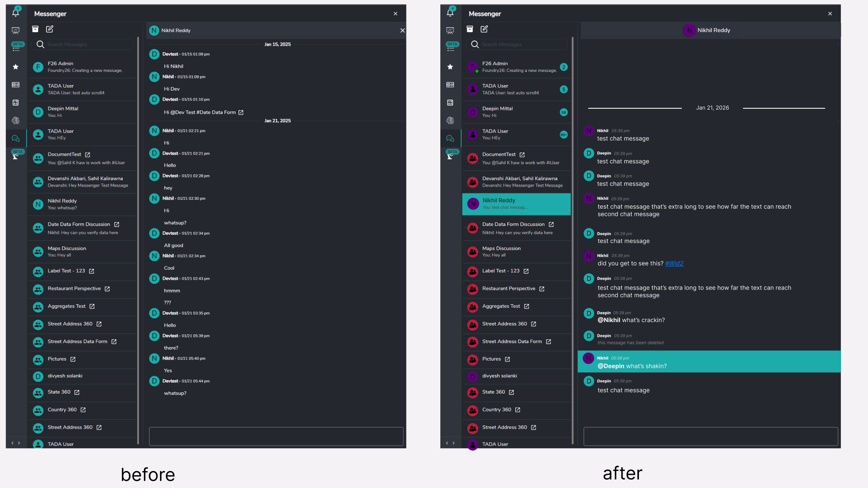
Task: Click message input box in before panel
Action: pyautogui.click(x=276, y=436)
